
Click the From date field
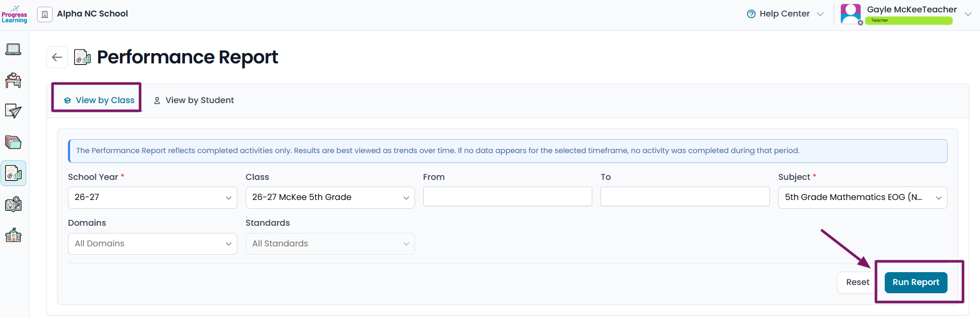(x=507, y=196)
